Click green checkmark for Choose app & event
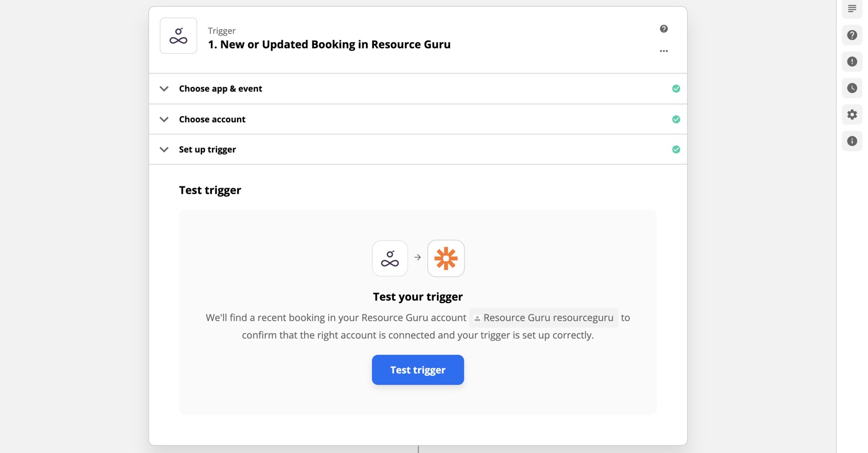The height and width of the screenshot is (453, 868). [676, 89]
